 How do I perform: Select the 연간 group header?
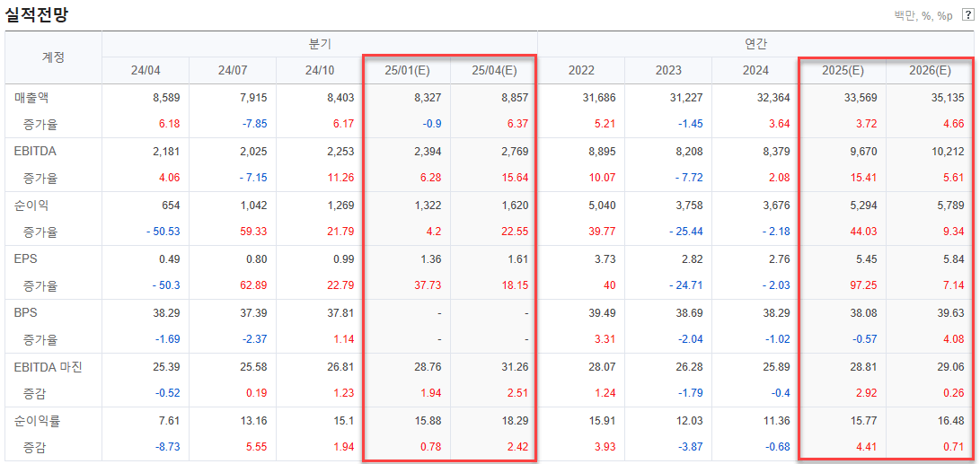tap(755, 44)
